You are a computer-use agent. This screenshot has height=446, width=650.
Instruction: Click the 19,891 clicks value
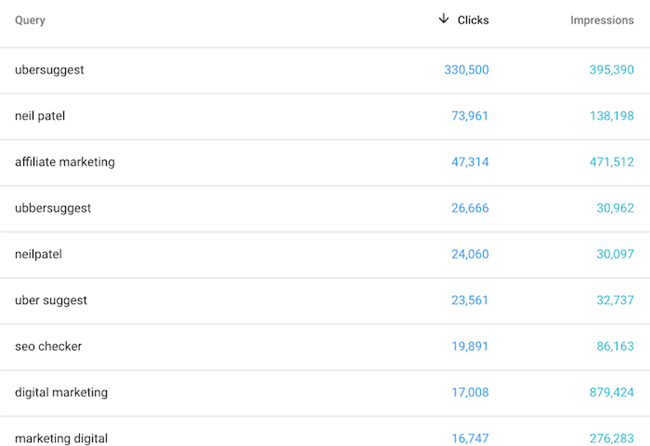coord(470,346)
